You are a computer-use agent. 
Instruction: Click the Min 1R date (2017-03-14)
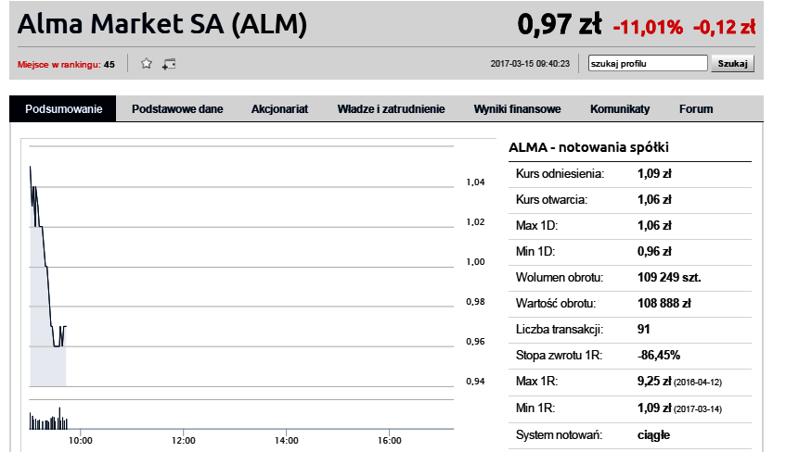(x=698, y=409)
